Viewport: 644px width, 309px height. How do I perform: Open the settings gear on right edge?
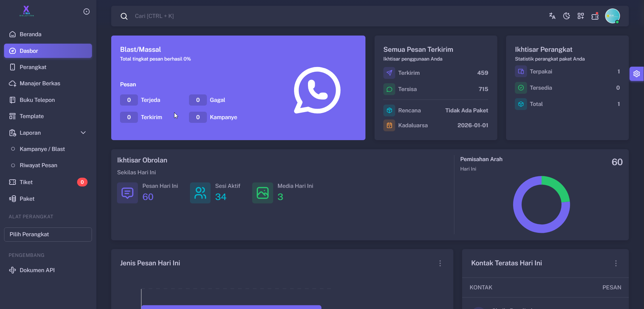637,73
